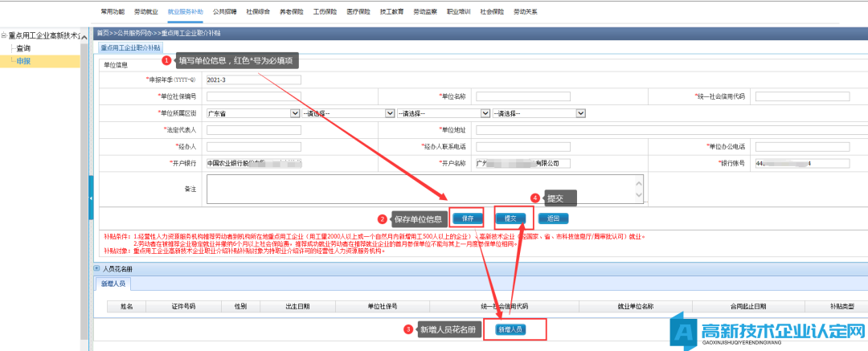Select 申报 in the left tree
Screen dimensions: 868x351
[24, 61]
